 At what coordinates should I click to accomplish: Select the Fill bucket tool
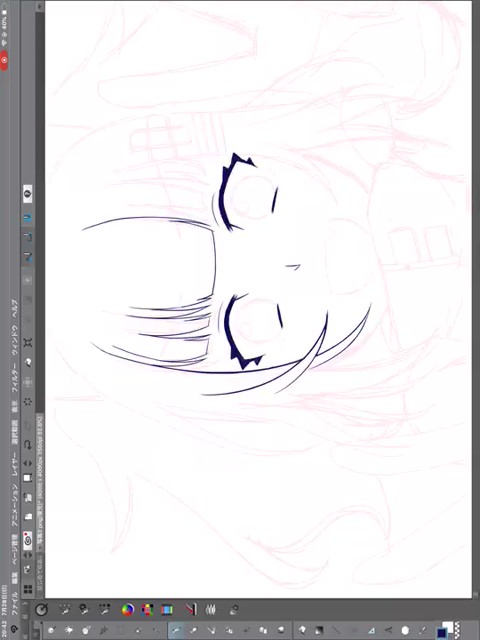301,630
